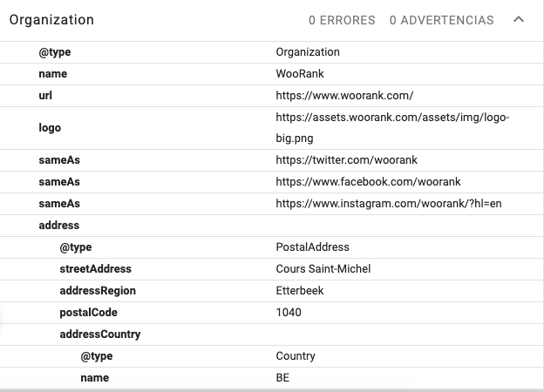Click the PostalAddress type value

(x=312, y=247)
